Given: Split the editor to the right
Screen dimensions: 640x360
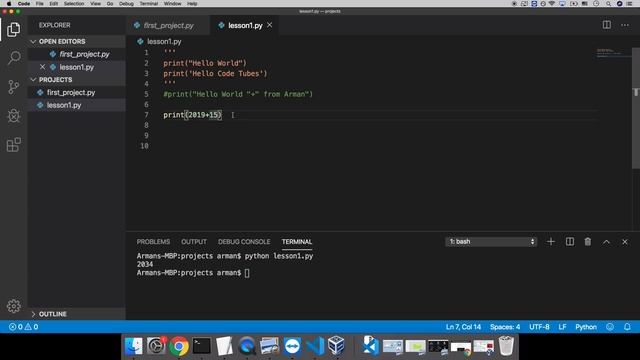Looking at the screenshot, I should [607, 25].
